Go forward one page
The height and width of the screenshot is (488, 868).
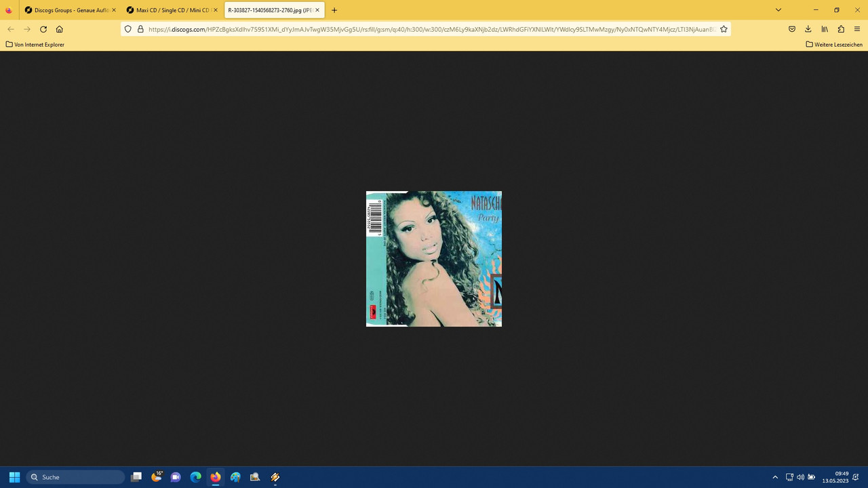27,29
